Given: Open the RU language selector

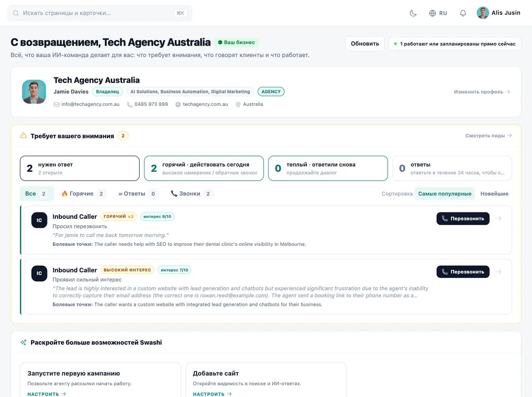Looking at the screenshot, I should click(438, 13).
